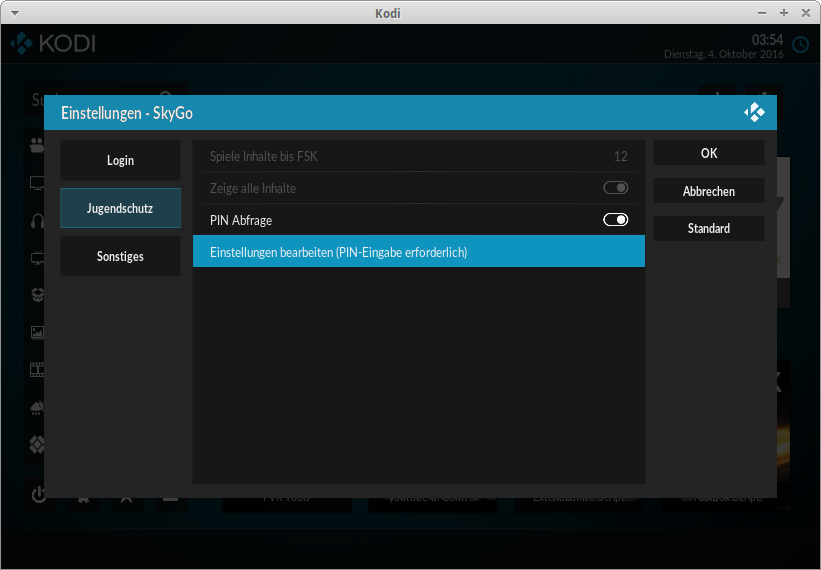Open Einstellungen bearbeiten (PIN-Eingabe erforderlich)
The width and height of the screenshot is (821, 570).
pos(419,251)
